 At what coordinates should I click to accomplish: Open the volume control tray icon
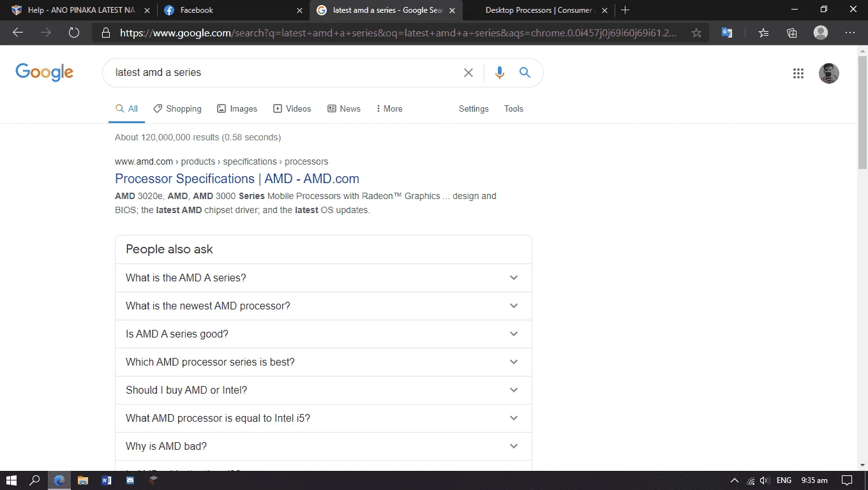(765, 480)
